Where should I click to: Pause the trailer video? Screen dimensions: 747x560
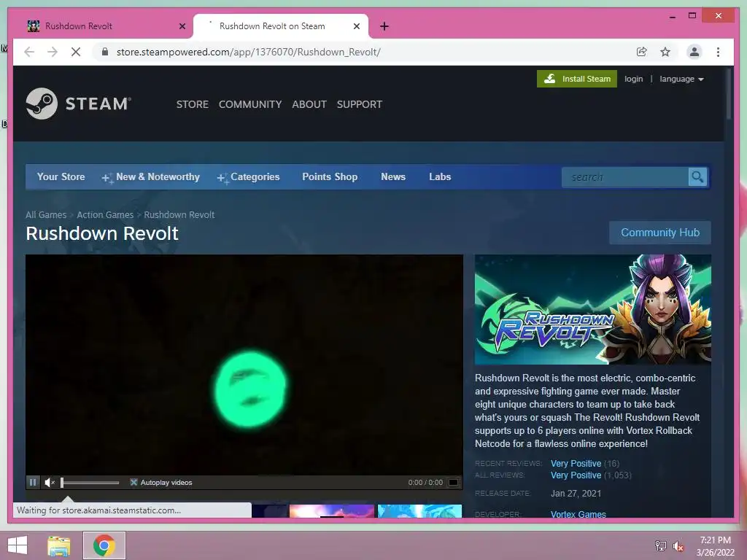[32, 483]
